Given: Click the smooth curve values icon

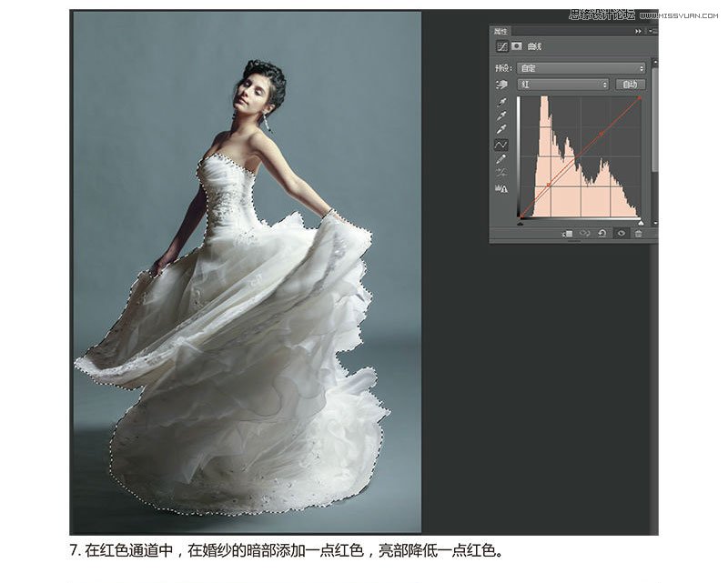Looking at the screenshot, I should click(501, 174).
